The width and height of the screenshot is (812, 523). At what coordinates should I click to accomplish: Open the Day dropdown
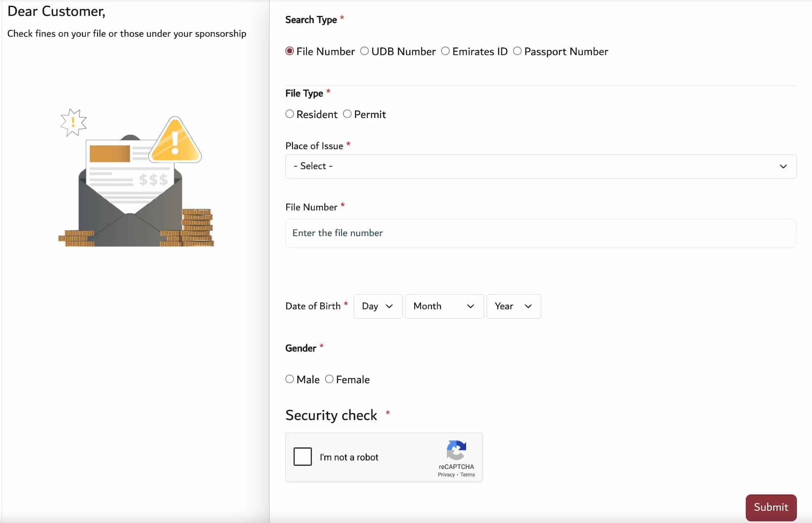377,306
